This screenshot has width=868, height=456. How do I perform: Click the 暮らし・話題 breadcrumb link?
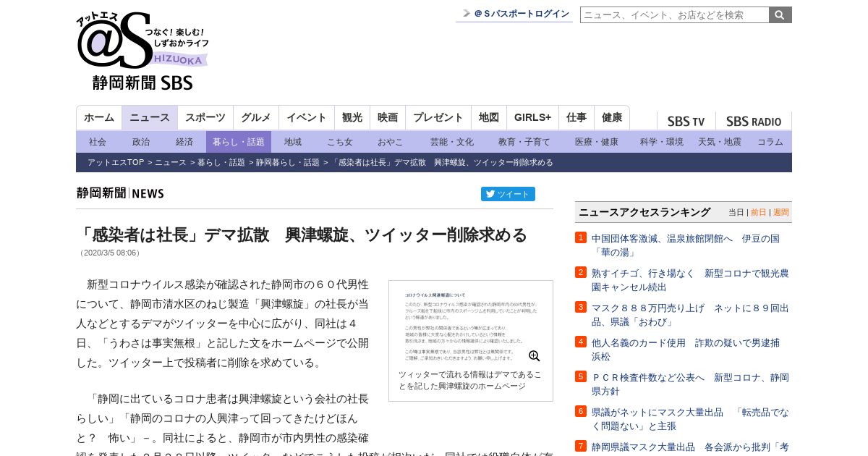(221, 162)
